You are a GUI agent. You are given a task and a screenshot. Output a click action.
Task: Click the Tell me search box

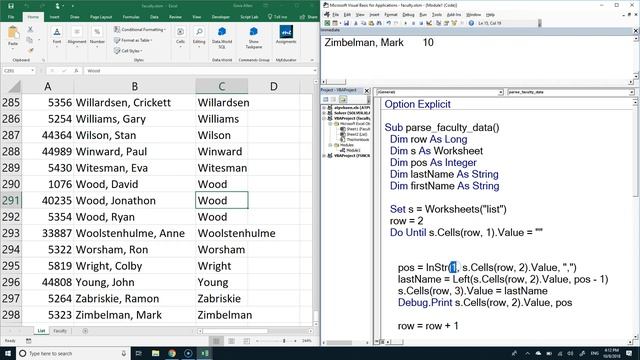278,17
